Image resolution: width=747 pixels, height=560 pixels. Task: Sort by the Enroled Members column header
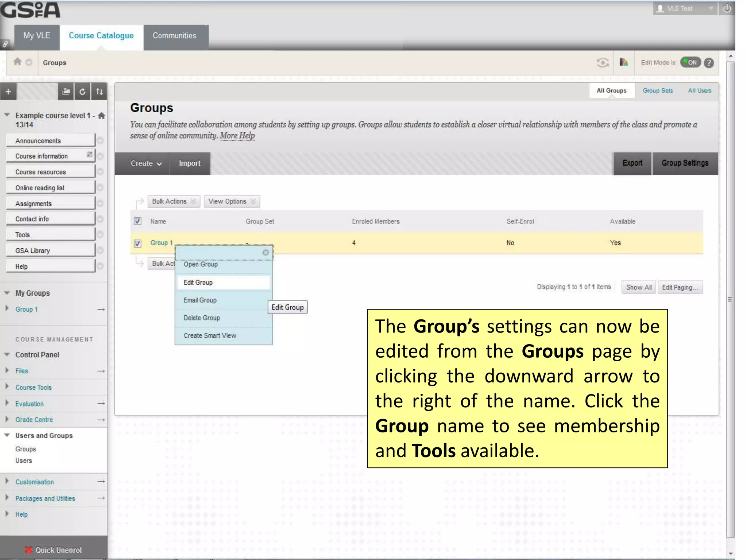tap(375, 221)
